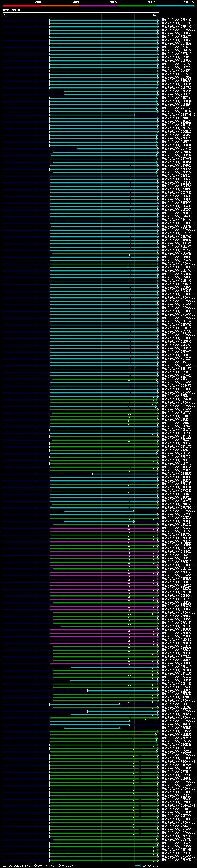
Task: Open hit UniRef100_Q8L4A7
Action: pyautogui.click(x=176, y=20)
